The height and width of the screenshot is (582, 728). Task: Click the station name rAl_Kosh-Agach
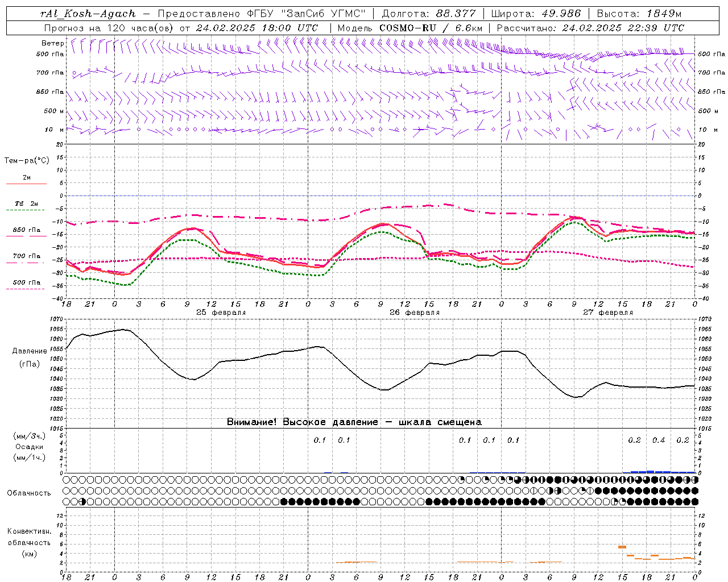point(88,14)
